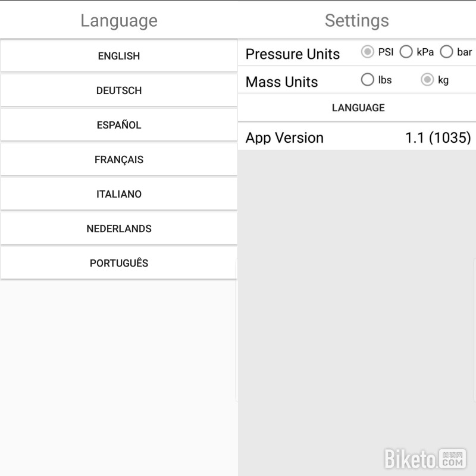Select ENGLISH as the app language

pos(119,56)
